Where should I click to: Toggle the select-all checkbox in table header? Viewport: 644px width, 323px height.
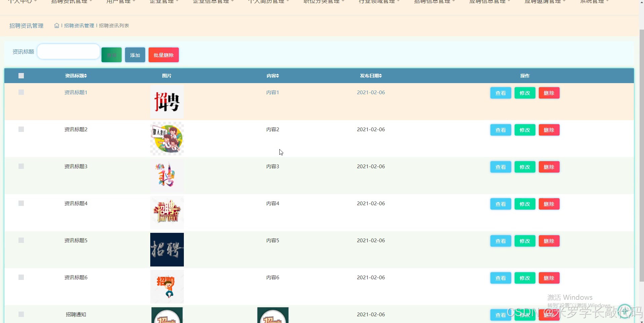21,76
